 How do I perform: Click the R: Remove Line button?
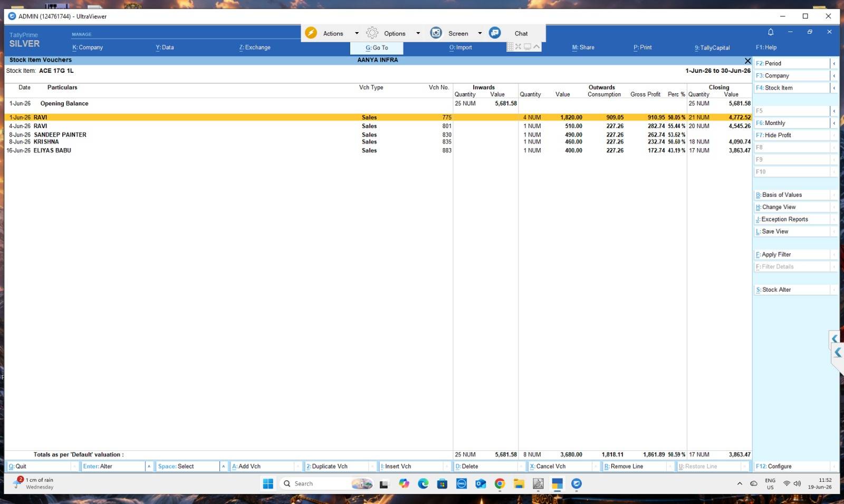pos(634,467)
